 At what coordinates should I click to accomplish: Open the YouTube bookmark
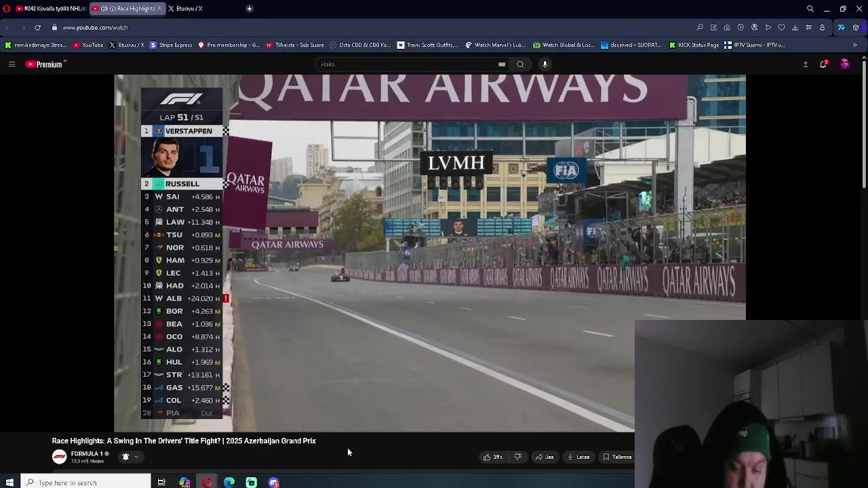[x=88, y=45]
